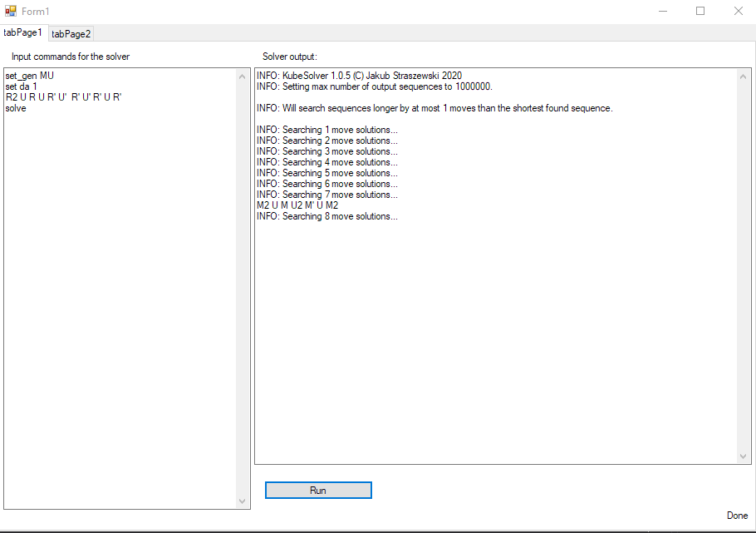Click the 'set da 1' input line
The height and width of the screenshot is (533, 756).
[22, 86]
